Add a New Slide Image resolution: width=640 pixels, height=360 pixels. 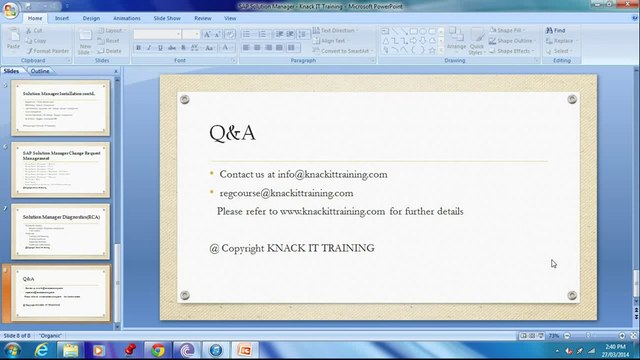(x=85, y=41)
